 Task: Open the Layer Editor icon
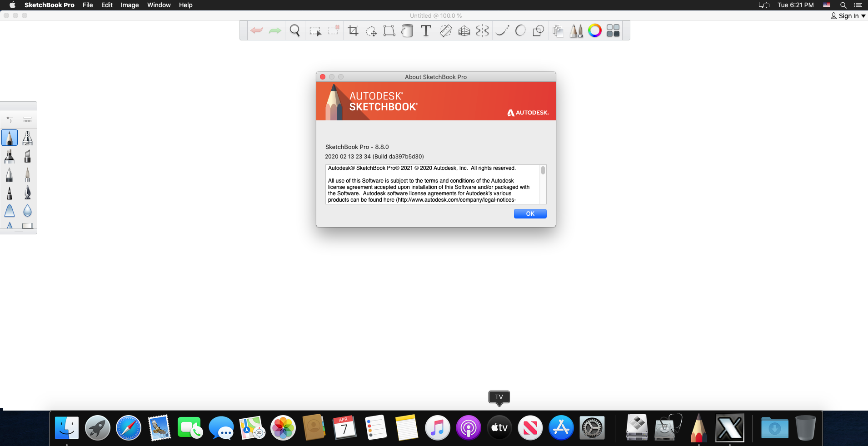[558, 31]
